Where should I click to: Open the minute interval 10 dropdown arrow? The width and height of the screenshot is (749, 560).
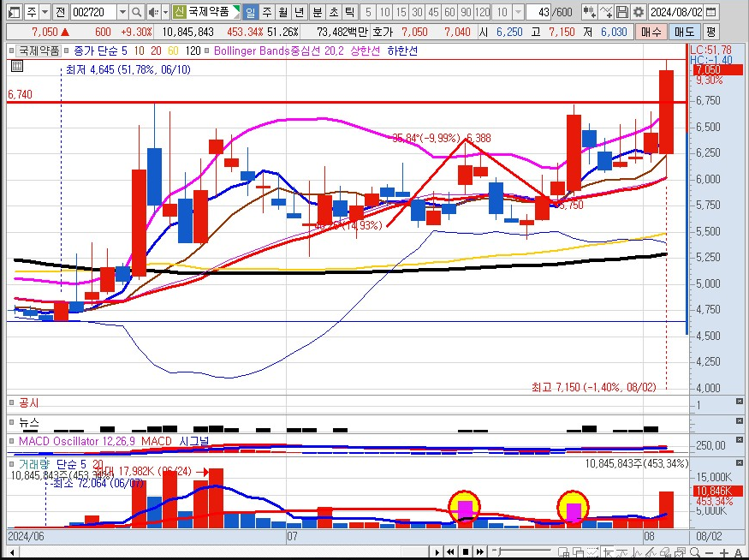[518, 12]
